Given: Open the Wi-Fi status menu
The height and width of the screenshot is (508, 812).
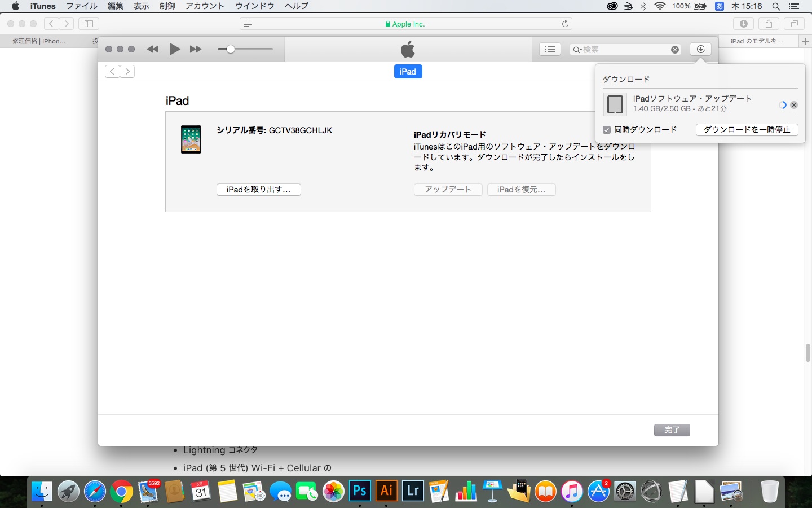Looking at the screenshot, I should pyautogui.click(x=660, y=6).
